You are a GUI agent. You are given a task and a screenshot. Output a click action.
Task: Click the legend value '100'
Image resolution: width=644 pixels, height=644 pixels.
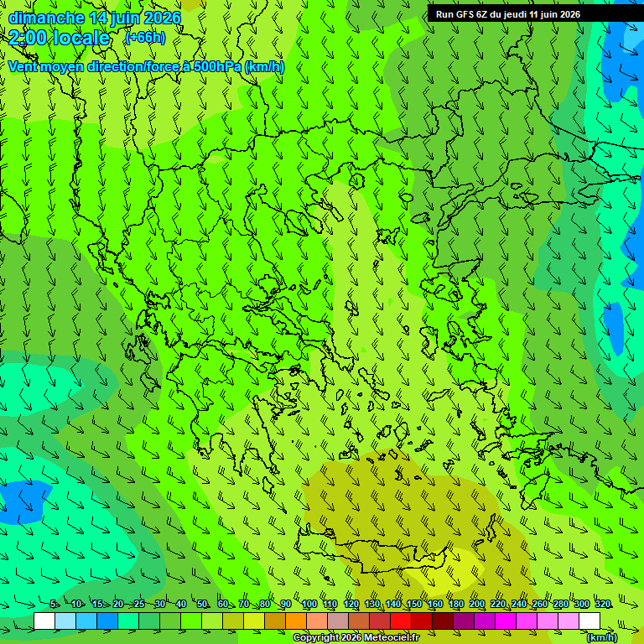point(309,604)
